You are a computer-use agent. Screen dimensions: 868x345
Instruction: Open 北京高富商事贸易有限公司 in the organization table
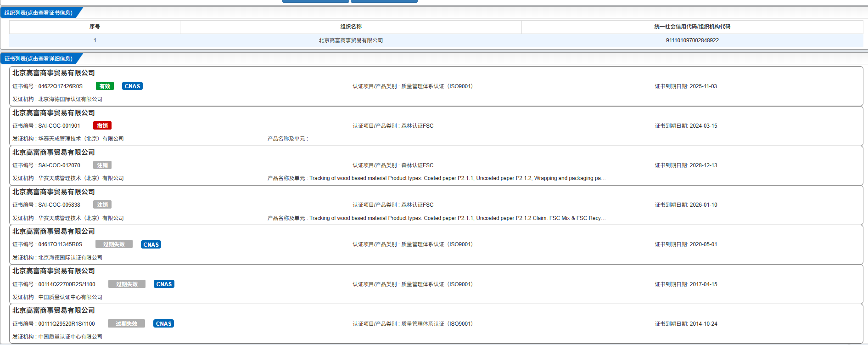[x=351, y=40]
